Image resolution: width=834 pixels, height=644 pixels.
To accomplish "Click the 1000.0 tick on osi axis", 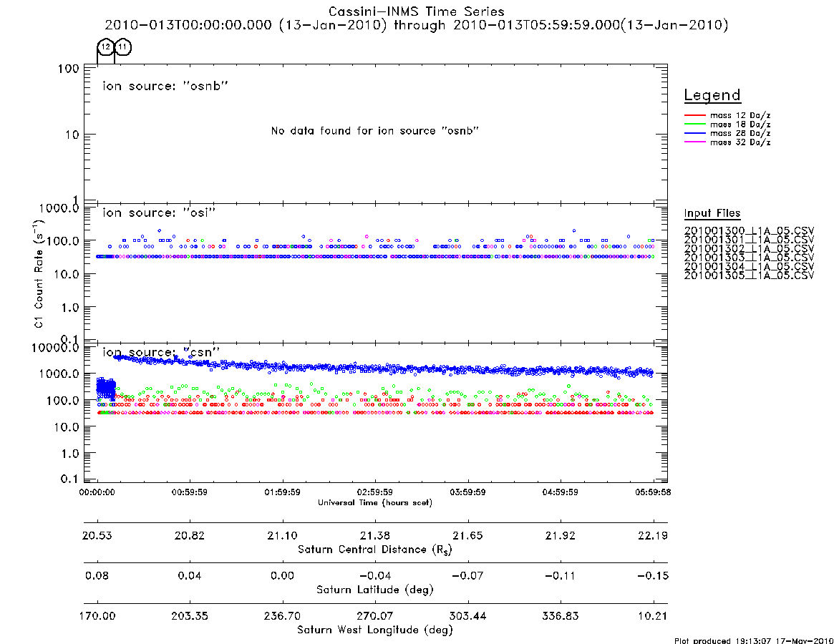I will [x=59, y=208].
